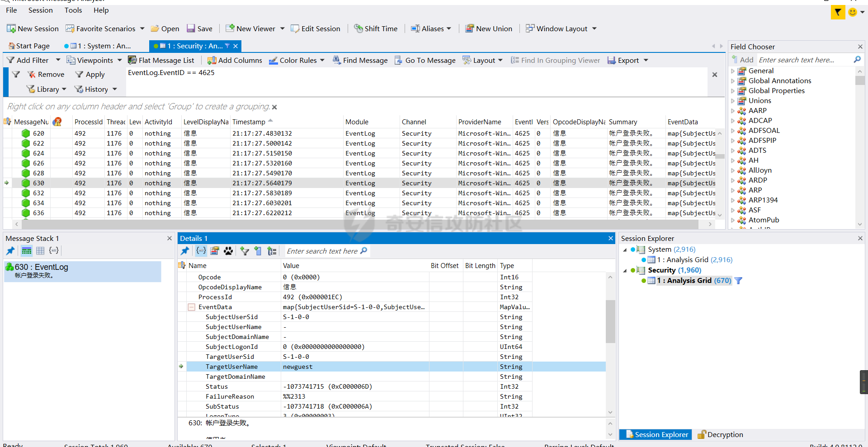The image size is (868, 447).
Task: Select the AtomPub item in Field Chooser
Action: click(764, 220)
